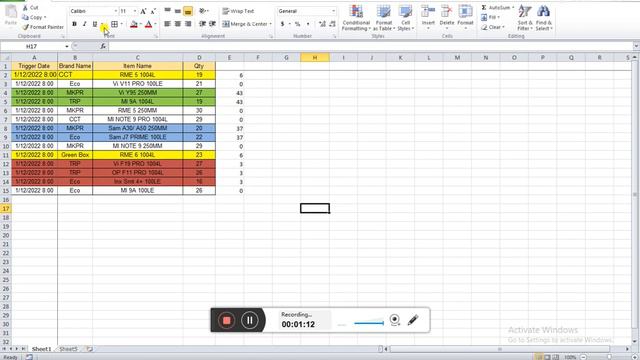The height and width of the screenshot is (360, 640).
Task: Click the Decrease Font Size icon
Action: [153, 11]
